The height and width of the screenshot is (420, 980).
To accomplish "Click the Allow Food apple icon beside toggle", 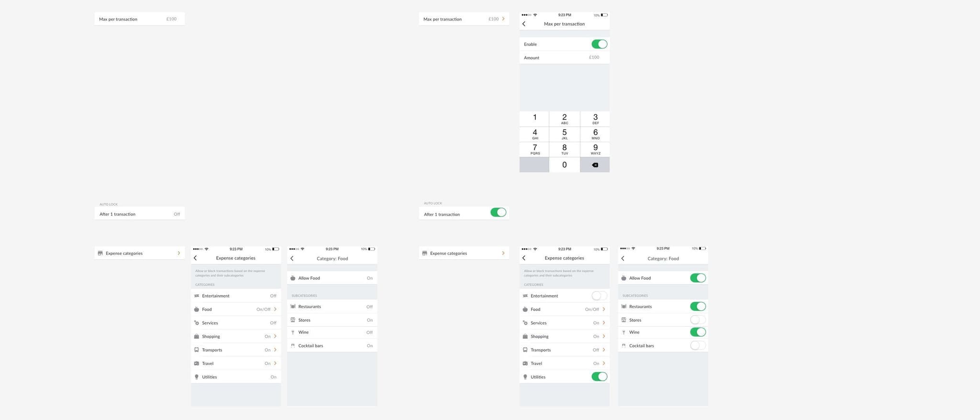I will [624, 278].
